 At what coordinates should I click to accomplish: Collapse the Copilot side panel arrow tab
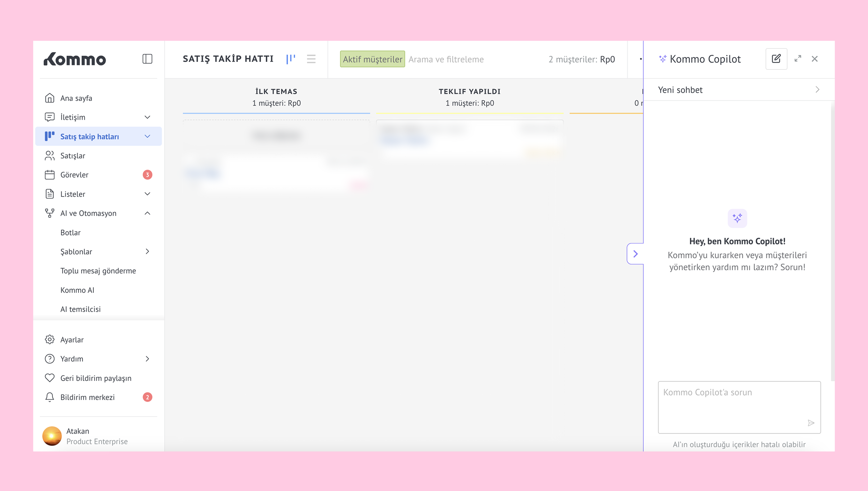pyautogui.click(x=635, y=253)
